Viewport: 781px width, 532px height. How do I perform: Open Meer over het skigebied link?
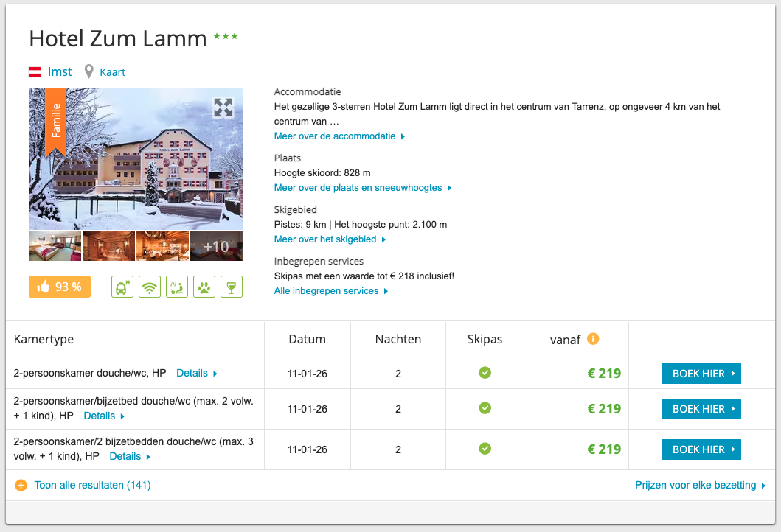(329, 239)
